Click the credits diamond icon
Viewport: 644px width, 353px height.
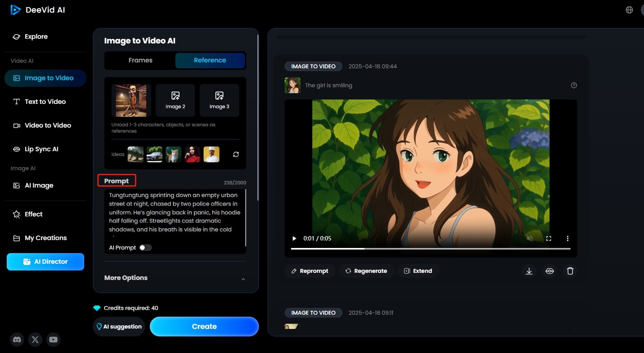click(x=97, y=308)
